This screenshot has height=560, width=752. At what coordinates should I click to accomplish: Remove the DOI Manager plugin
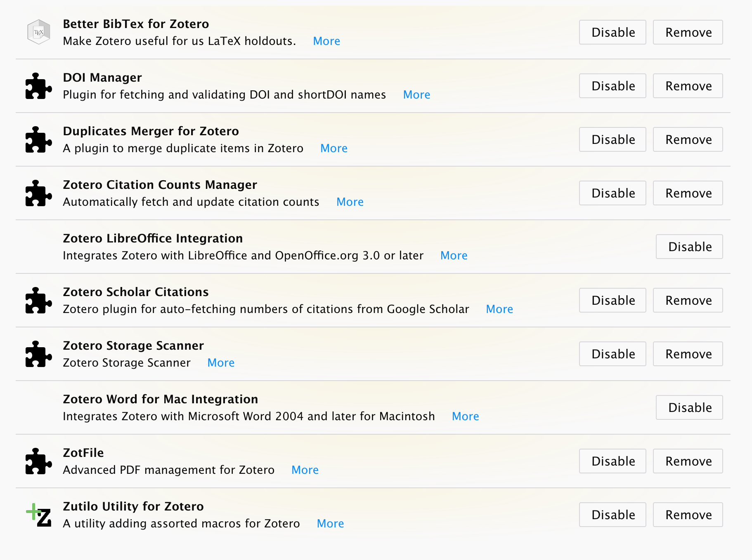[x=688, y=86]
